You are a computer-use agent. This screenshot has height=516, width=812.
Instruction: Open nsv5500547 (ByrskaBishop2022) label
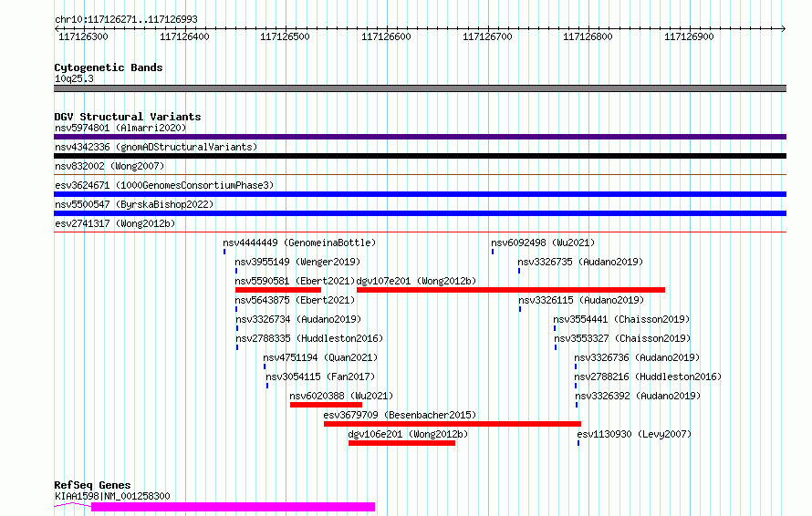tap(134, 204)
